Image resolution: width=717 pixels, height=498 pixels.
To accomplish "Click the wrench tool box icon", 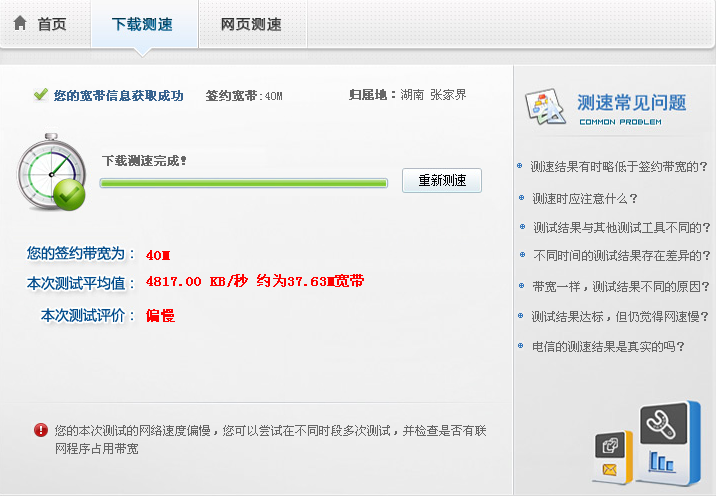I will 663,423.
